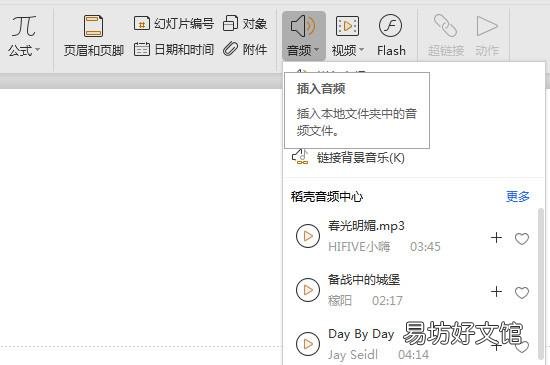
Task: Click the 动作 action icon
Action: [x=487, y=26]
